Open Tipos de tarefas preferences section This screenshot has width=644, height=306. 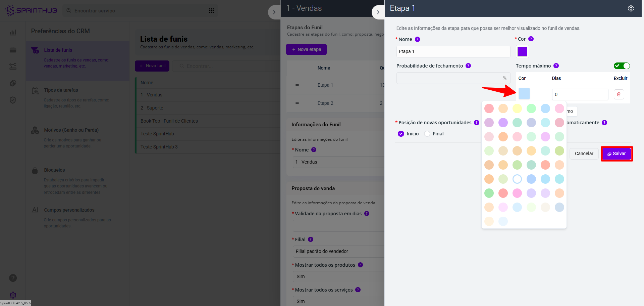[61, 90]
